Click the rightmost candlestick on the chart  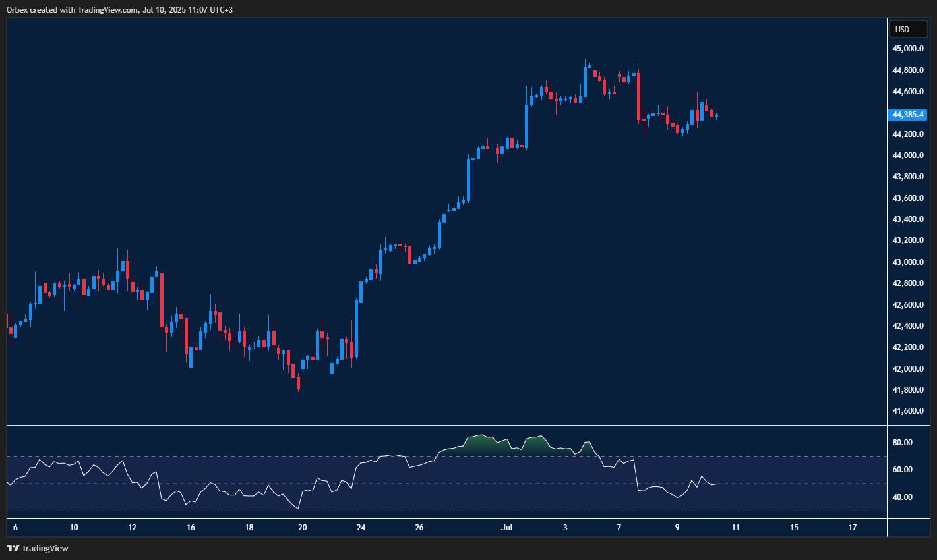[716, 117]
